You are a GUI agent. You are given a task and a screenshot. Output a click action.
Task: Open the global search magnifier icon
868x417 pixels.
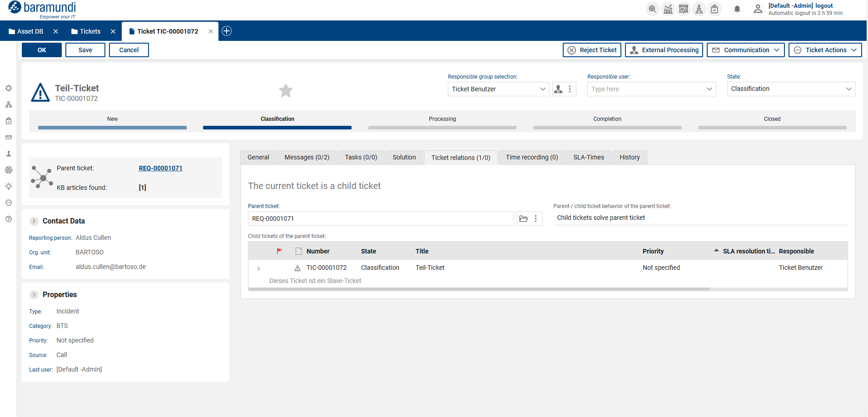point(652,9)
